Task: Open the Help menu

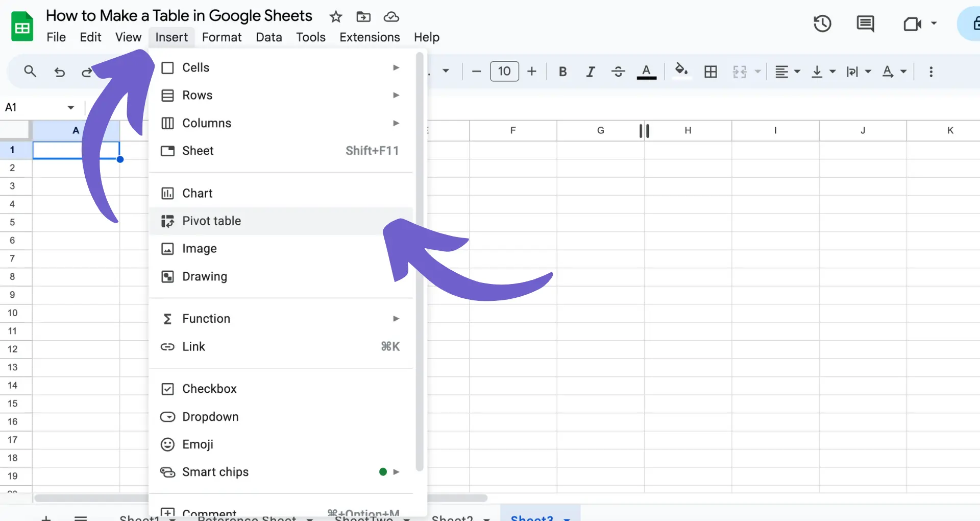Action: [427, 37]
